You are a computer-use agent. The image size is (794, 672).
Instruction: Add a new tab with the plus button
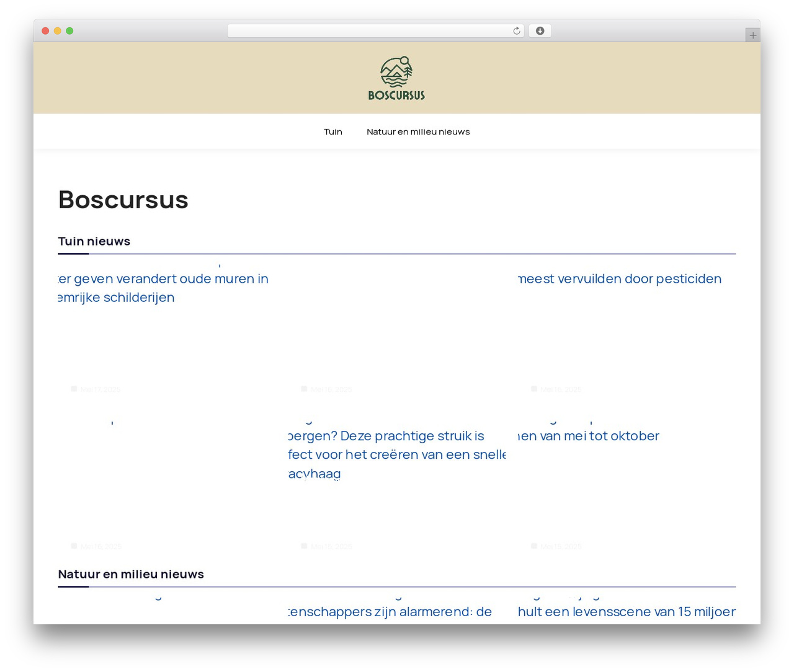(x=752, y=35)
